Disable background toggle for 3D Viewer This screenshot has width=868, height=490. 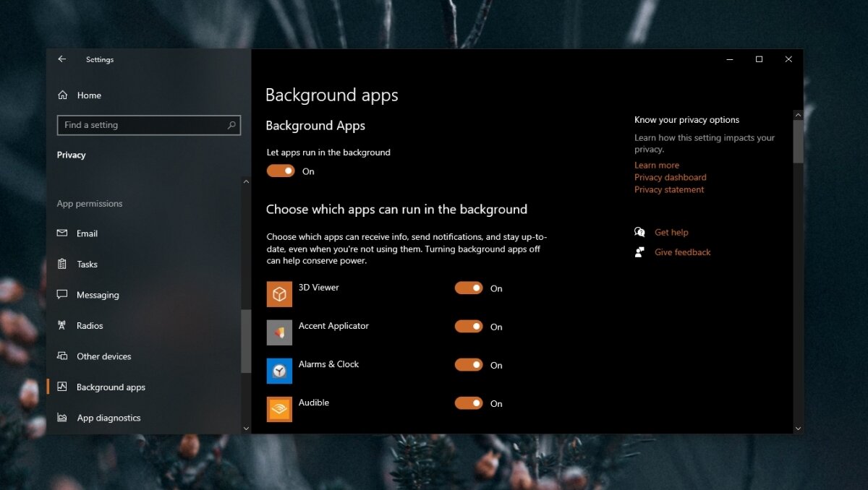coord(469,288)
